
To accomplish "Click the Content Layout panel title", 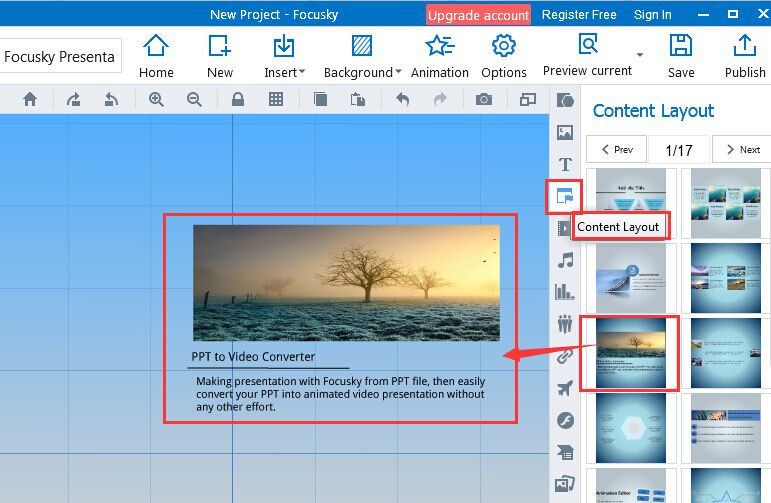I will [x=653, y=111].
